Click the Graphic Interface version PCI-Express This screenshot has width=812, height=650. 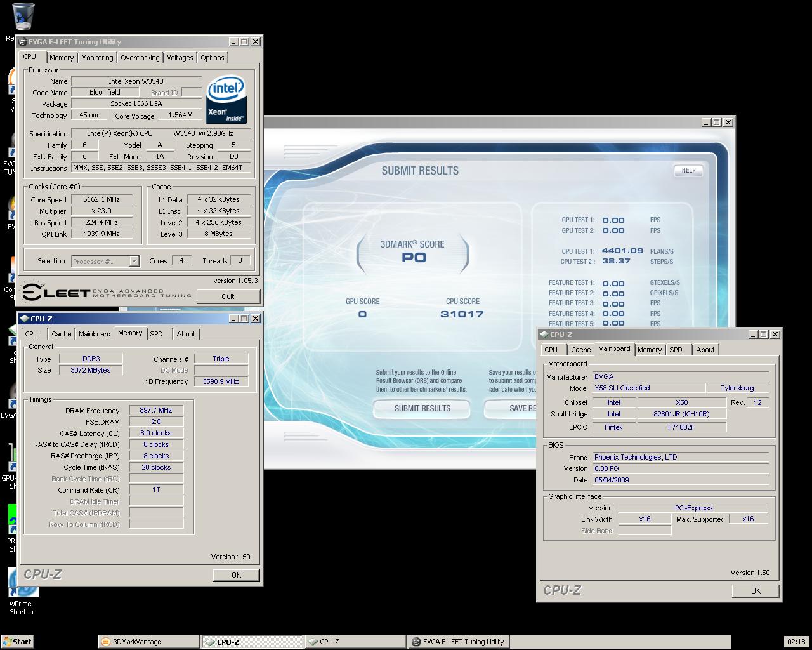tap(693, 508)
